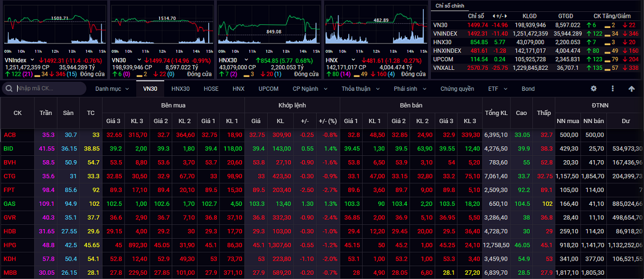Switch to the UPCOM tab
This screenshot has height=279, width=644.
point(268,89)
